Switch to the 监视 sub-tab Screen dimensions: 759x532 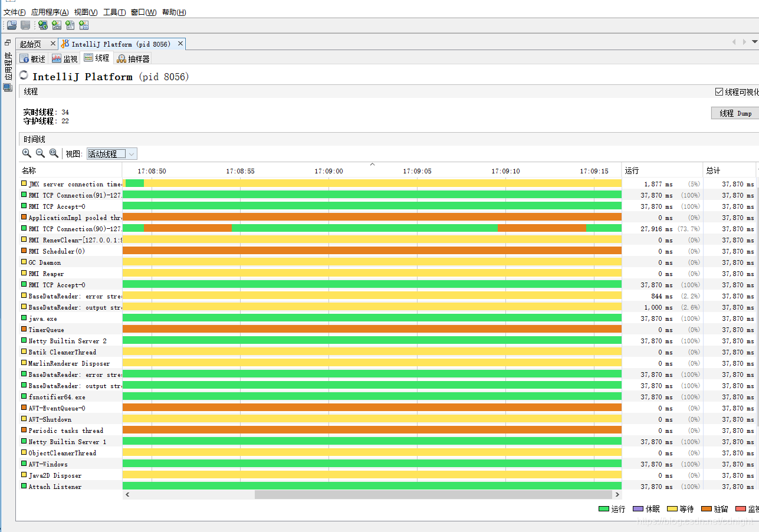[65, 58]
